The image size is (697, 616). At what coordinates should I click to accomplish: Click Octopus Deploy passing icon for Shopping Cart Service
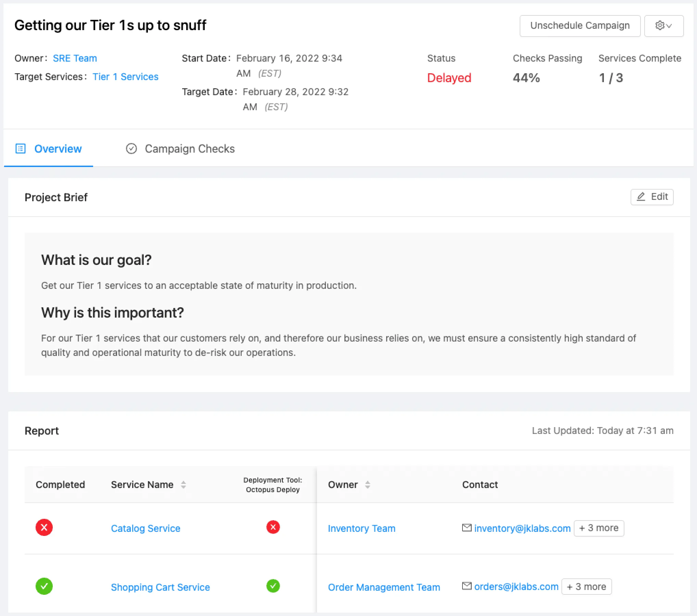(273, 586)
